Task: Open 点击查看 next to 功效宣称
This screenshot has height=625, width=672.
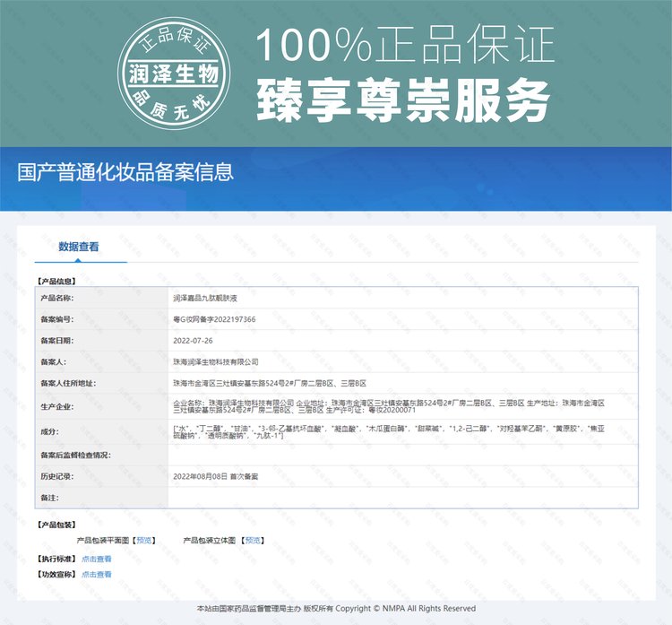Action: click(x=97, y=575)
